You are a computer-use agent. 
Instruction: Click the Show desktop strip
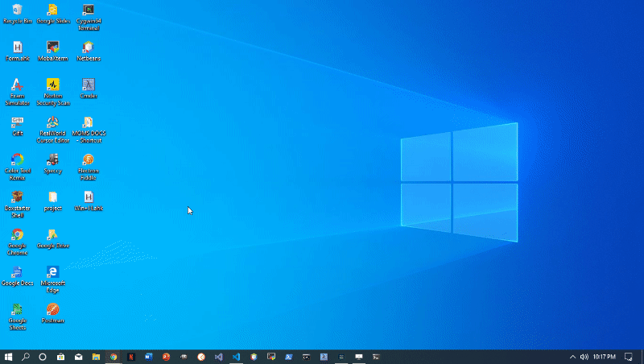click(642, 357)
